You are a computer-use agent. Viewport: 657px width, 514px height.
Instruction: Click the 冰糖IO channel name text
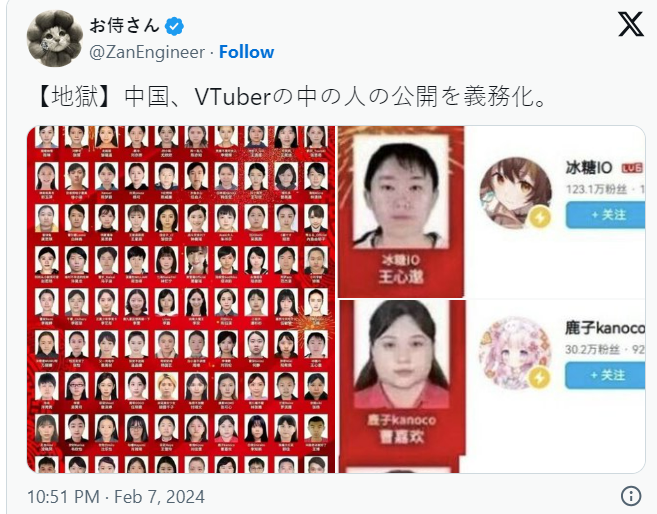pos(589,168)
